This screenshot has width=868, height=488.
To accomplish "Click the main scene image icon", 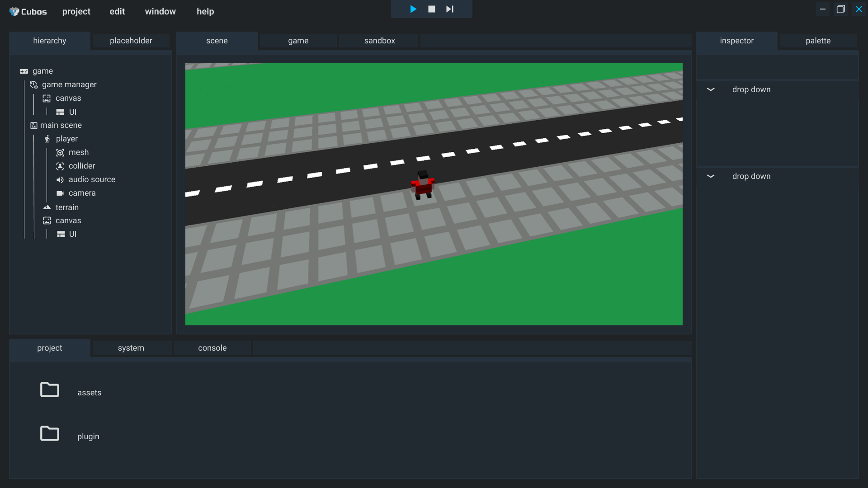I will pyautogui.click(x=34, y=126).
